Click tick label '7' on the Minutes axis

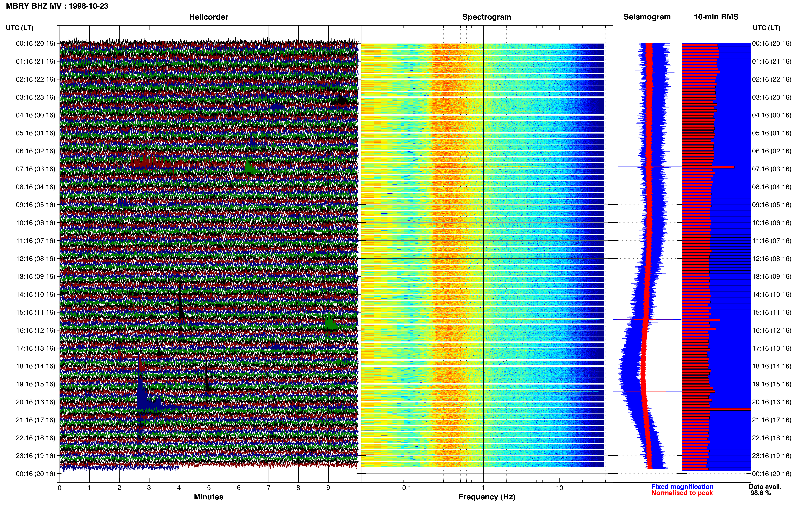(x=269, y=488)
